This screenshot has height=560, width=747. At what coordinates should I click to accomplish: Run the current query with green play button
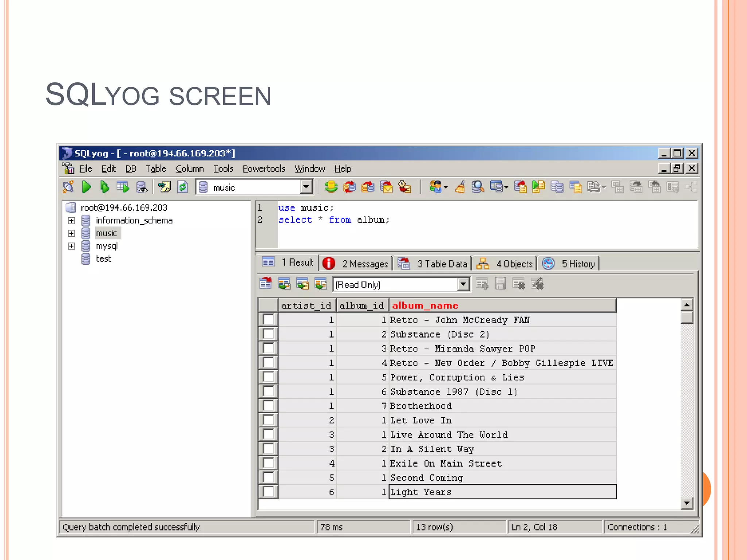(86, 187)
